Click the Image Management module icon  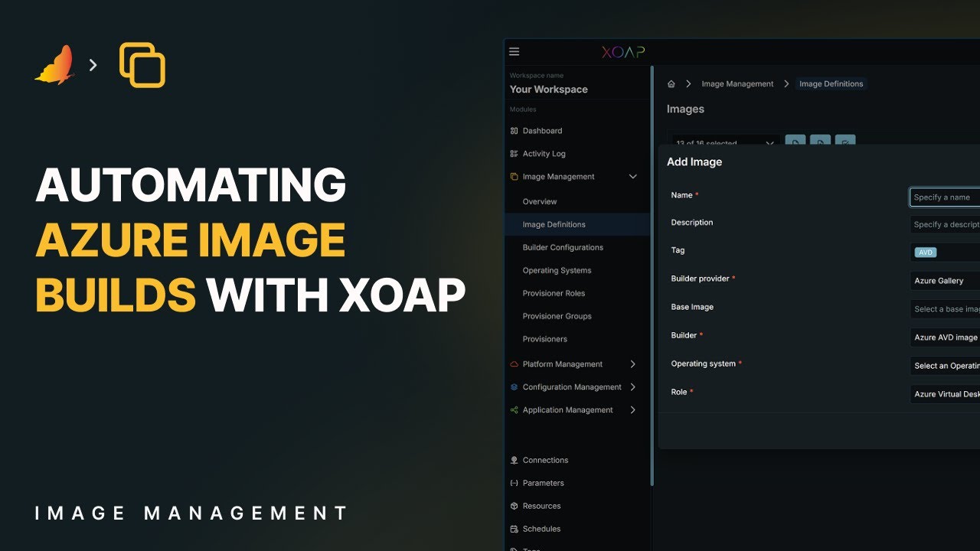tap(514, 177)
